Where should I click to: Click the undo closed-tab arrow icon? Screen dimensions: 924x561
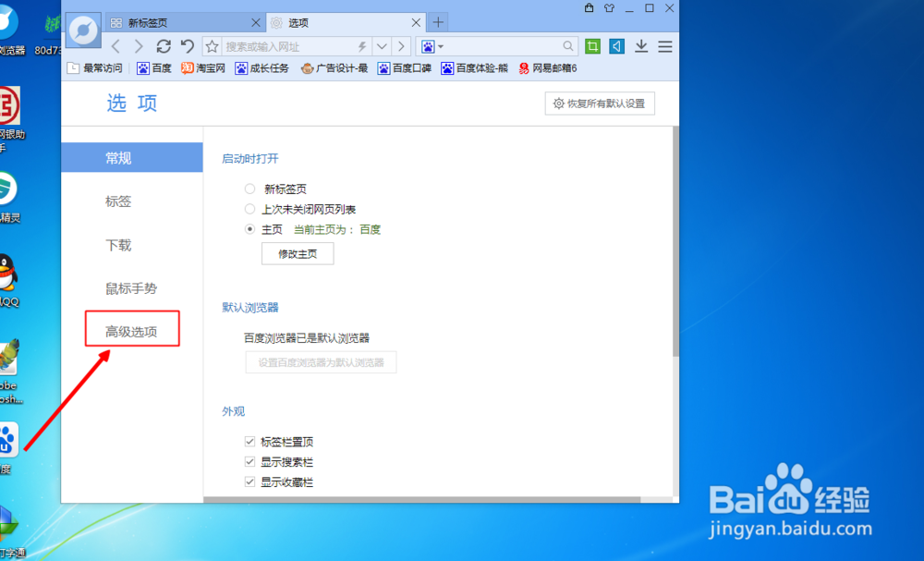coord(188,46)
